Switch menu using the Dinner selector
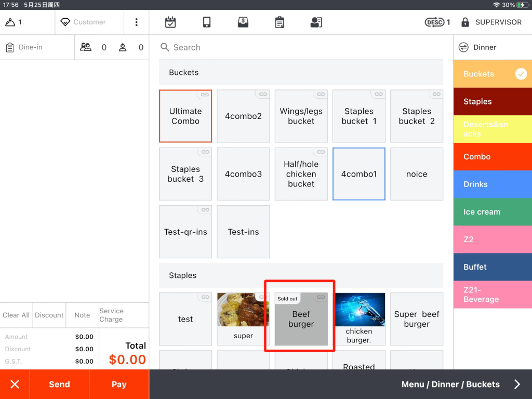 [x=478, y=47]
